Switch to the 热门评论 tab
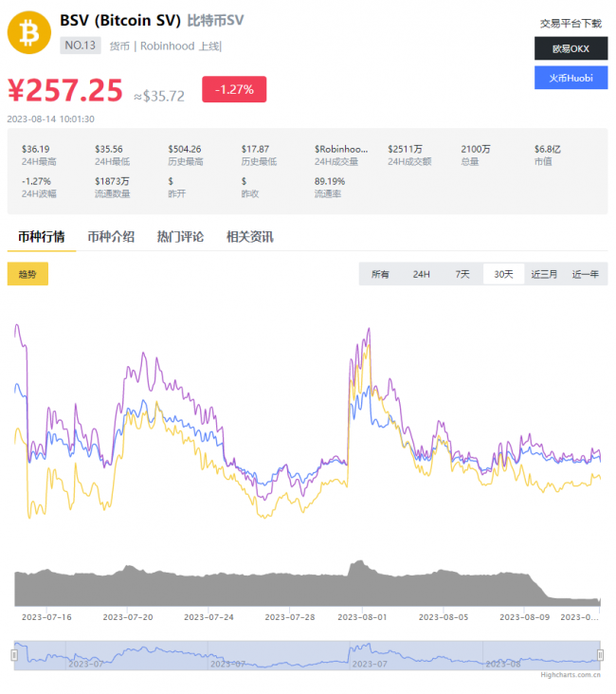This screenshot has height=694, width=616. coord(181,237)
